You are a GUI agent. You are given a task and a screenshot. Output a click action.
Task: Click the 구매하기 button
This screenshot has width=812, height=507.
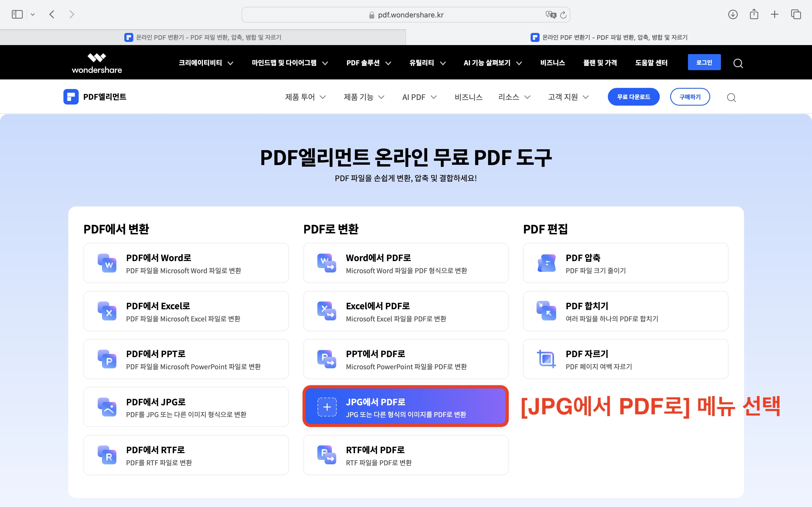click(690, 97)
